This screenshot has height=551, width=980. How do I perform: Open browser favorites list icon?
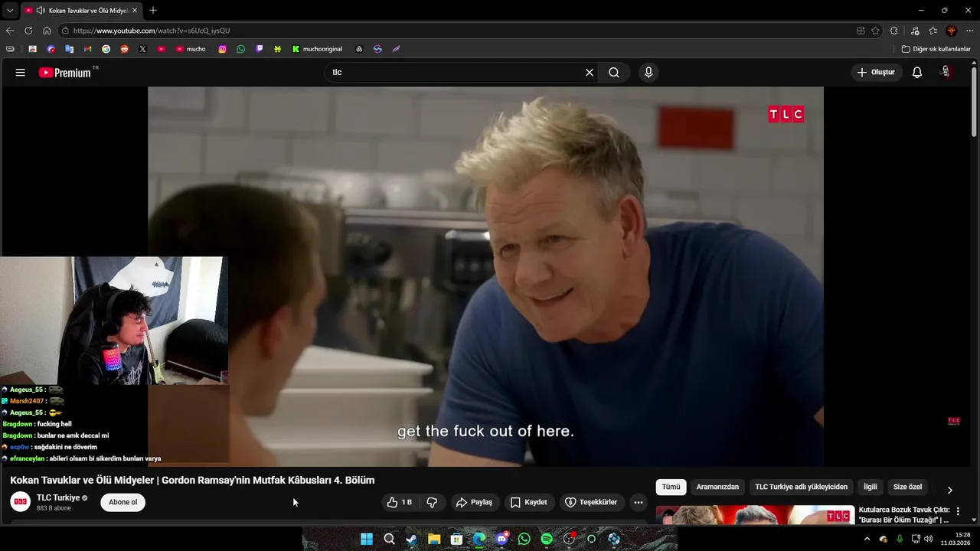[933, 31]
